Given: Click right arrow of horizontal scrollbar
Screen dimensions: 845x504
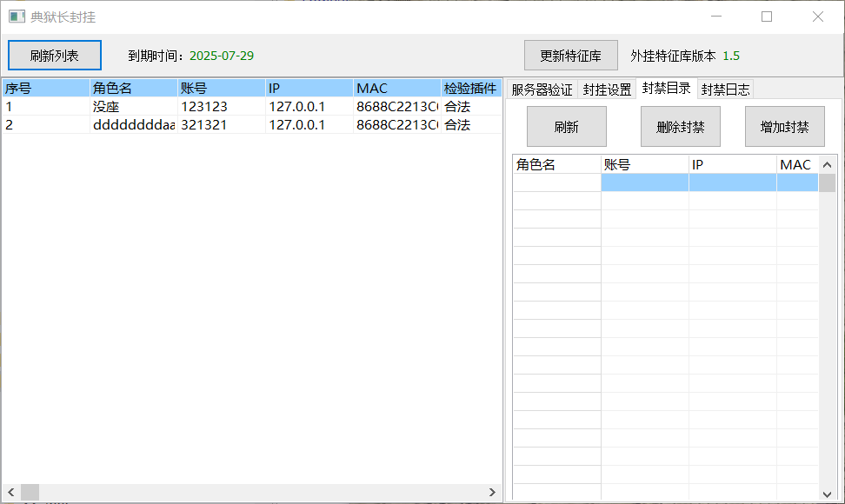Looking at the screenshot, I should click(x=493, y=492).
